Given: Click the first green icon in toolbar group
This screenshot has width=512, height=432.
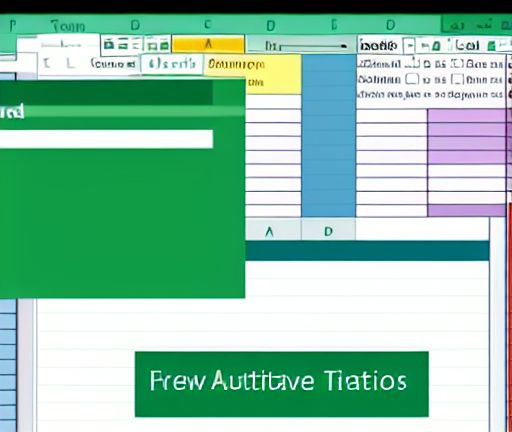Looking at the screenshot, I should click(x=109, y=44).
